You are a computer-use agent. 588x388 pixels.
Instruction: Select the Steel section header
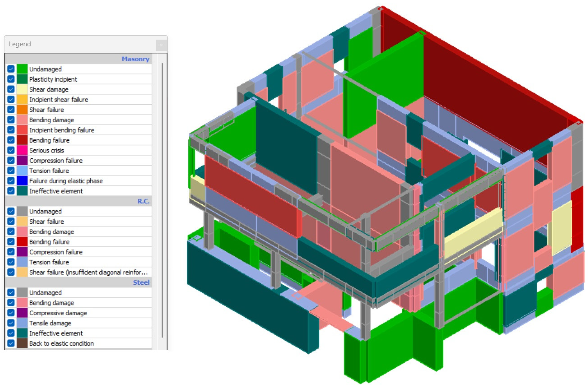pyautogui.click(x=141, y=282)
